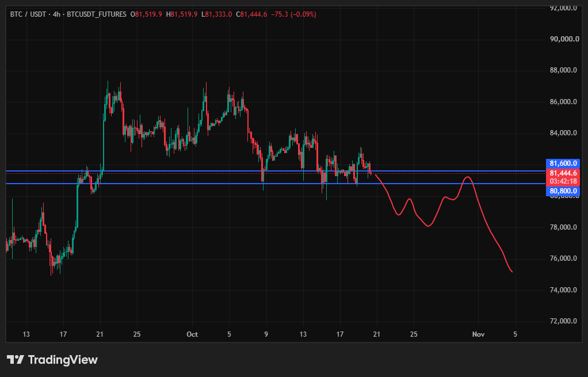Select the −75.3 (−0.09%) change text
588x377 pixels.
[293, 14]
